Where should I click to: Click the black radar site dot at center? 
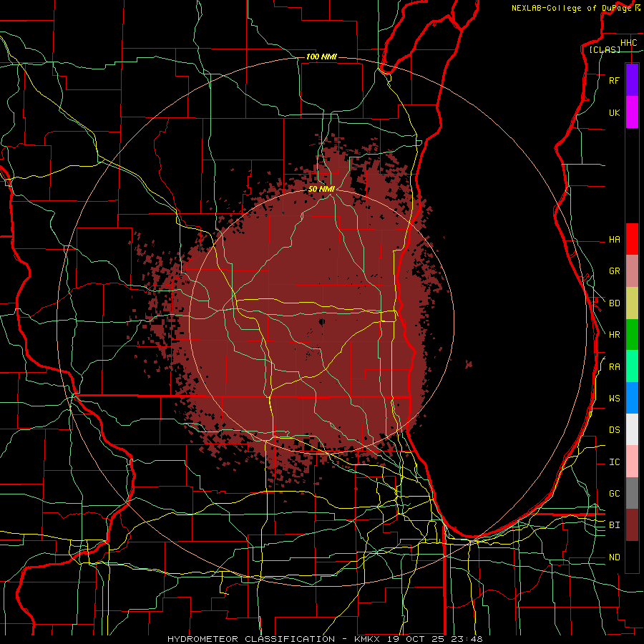[321, 321]
